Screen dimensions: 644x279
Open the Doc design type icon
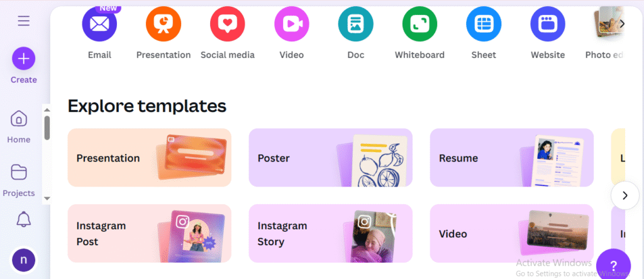click(x=356, y=24)
